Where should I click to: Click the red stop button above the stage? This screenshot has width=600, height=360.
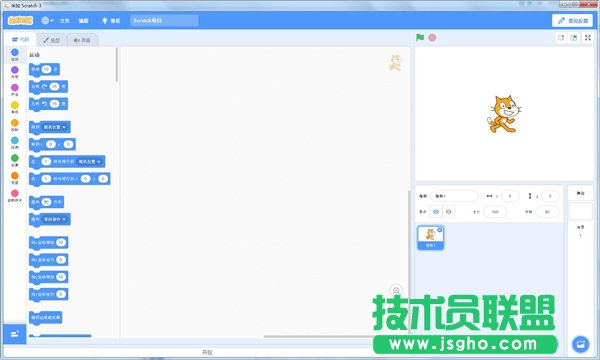[432, 37]
